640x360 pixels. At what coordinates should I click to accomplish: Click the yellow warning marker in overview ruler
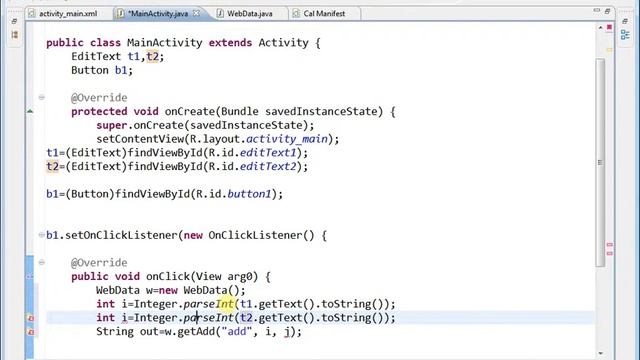coord(609,50)
